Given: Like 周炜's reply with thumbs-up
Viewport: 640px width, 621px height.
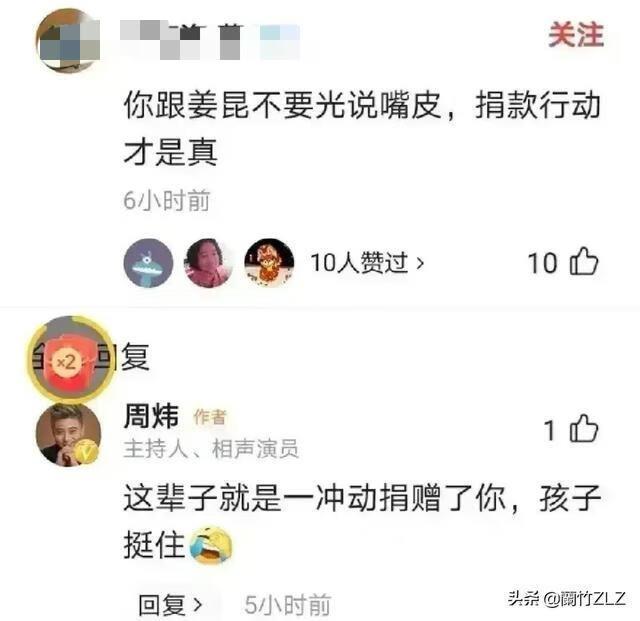Looking at the screenshot, I should tap(584, 429).
